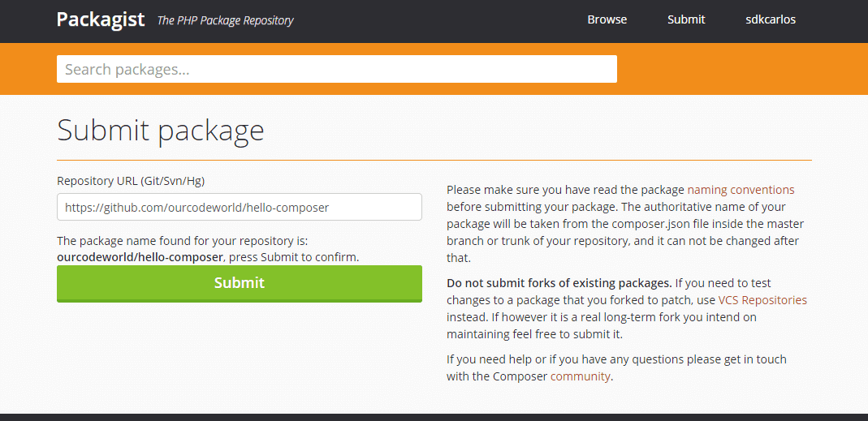Image resolution: width=868 pixels, height=421 pixels.
Task: Open the Browse menu item
Action: pyautogui.click(x=607, y=19)
